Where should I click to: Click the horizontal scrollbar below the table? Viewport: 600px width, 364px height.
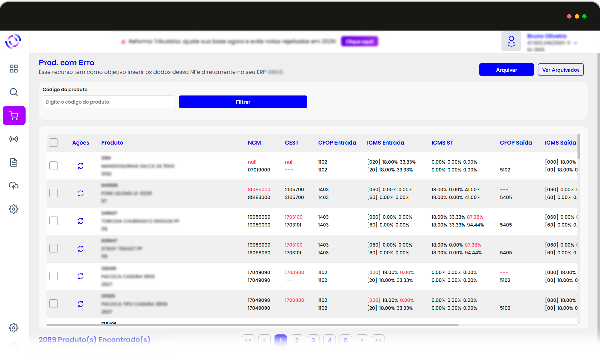pyautogui.click(x=252, y=325)
